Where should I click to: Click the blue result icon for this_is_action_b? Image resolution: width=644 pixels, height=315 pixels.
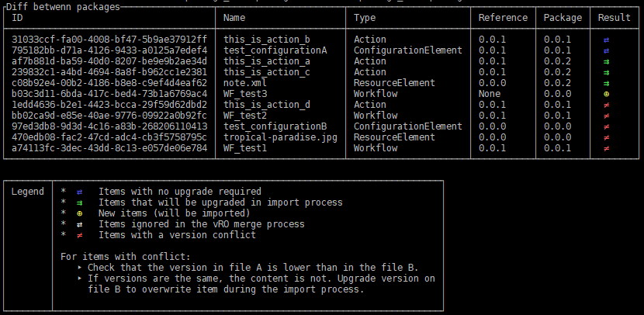[606, 39]
